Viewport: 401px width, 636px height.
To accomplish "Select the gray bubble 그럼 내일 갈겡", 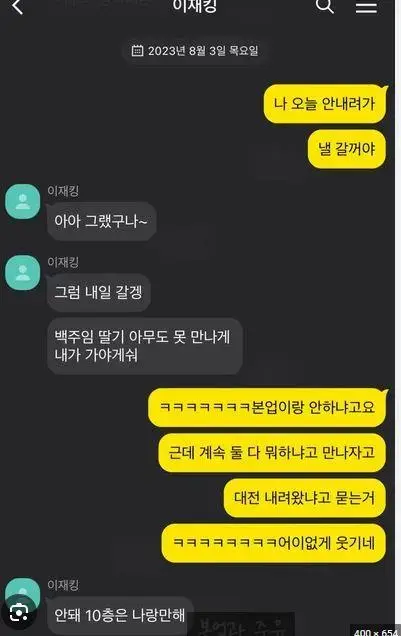I will click(x=99, y=292).
